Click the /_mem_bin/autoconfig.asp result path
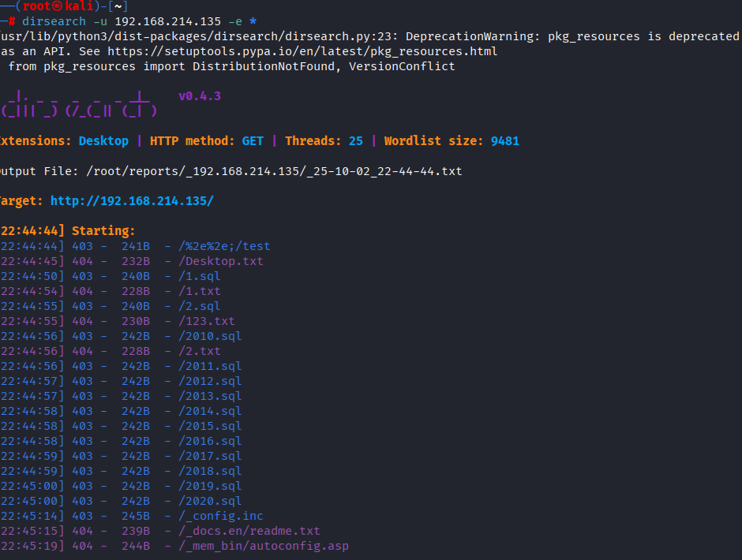This screenshot has height=560, width=742. point(264,546)
